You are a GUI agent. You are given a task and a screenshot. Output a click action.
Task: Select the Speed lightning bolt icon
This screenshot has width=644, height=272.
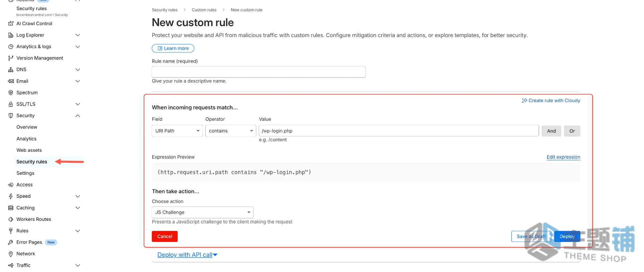click(x=11, y=196)
